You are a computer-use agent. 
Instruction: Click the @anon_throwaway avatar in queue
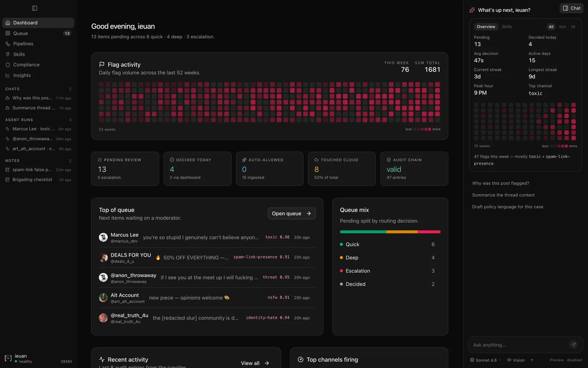(x=103, y=277)
